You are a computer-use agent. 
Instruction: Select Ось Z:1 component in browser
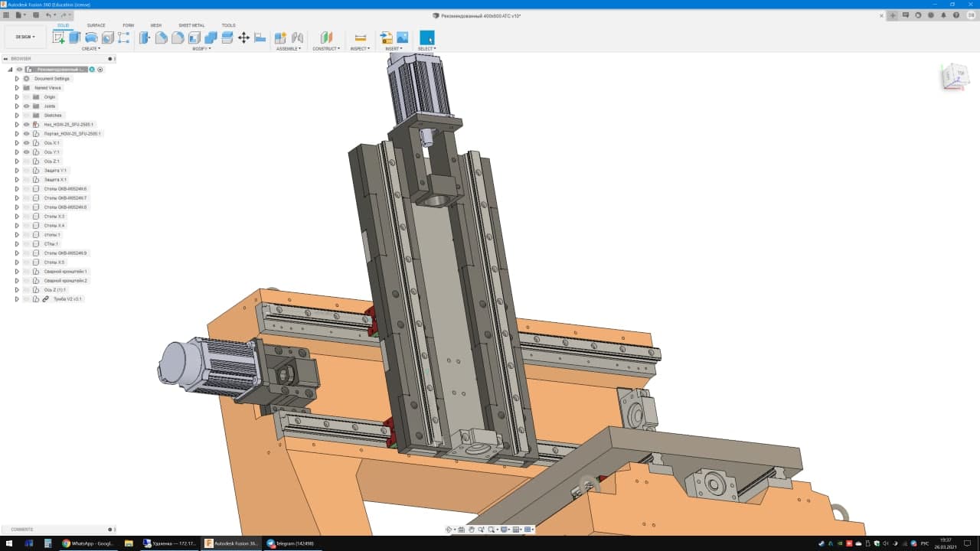[51, 161]
